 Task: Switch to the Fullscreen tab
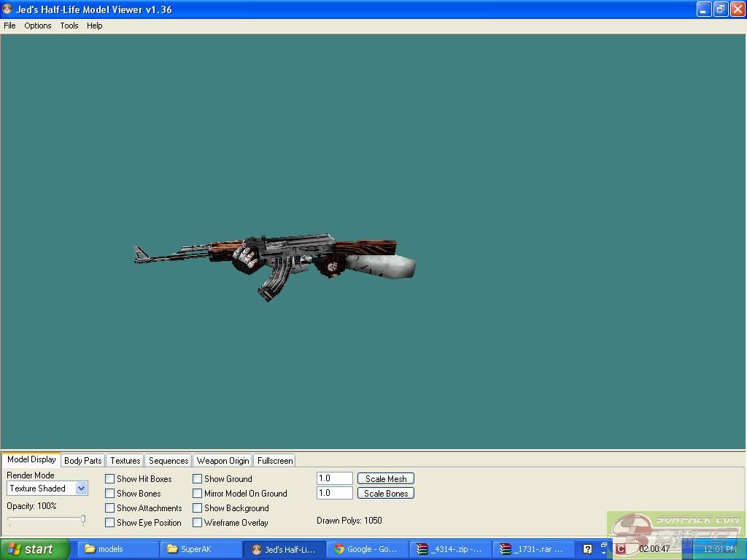[275, 461]
